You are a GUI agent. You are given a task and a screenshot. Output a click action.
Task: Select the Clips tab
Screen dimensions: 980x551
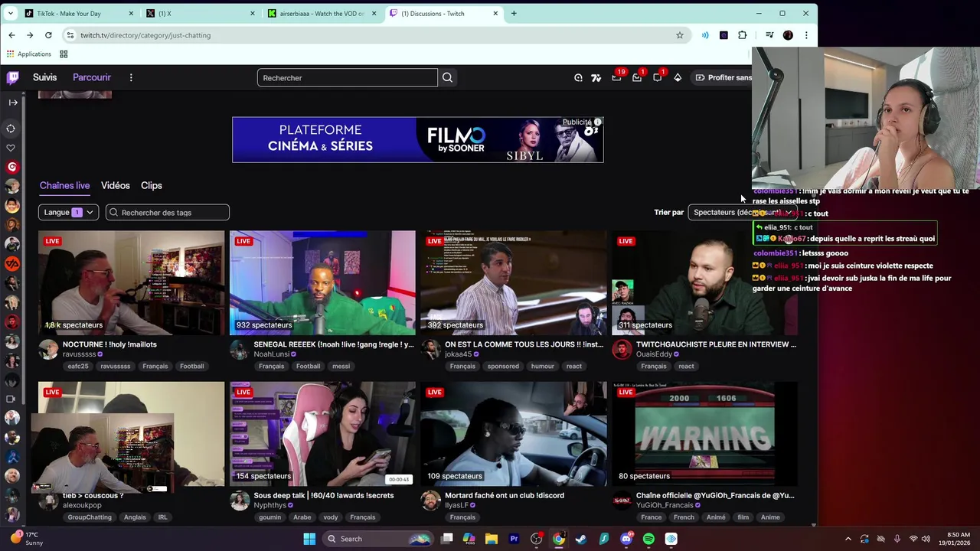pyautogui.click(x=152, y=185)
